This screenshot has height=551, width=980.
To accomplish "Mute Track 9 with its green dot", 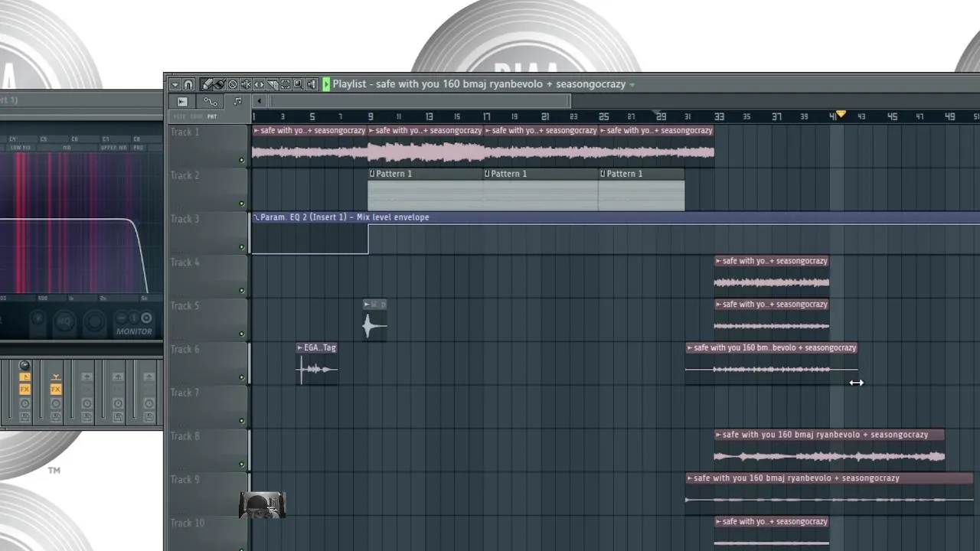I will click(x=242, y=508).
